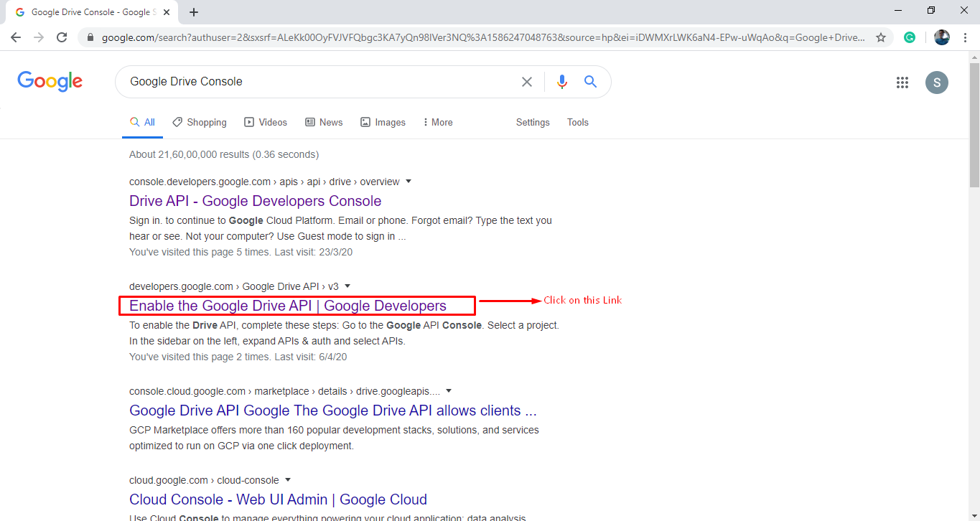
Task: Bookmark this page with the star icon
Action: tap(881, 37)
